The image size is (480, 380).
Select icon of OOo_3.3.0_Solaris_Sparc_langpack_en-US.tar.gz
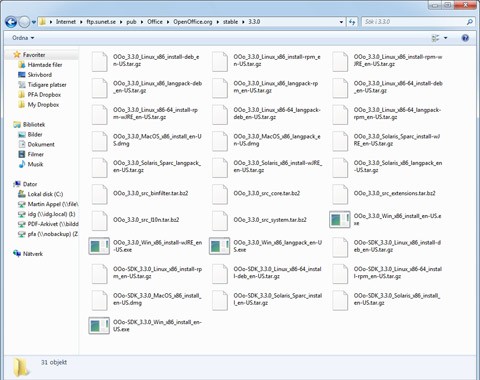coord(99,168)
